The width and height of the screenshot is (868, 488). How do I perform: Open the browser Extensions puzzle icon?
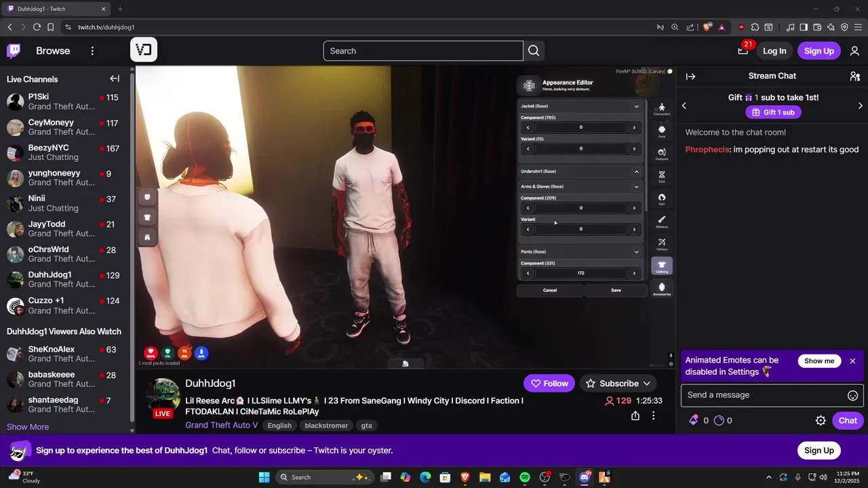(755, 27)
